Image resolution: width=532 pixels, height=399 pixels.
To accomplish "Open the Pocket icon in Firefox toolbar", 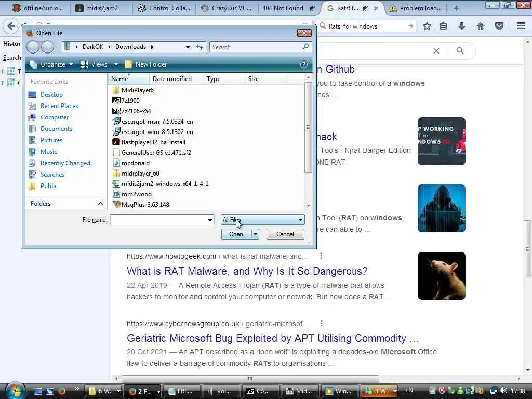I will coord(499,26).
